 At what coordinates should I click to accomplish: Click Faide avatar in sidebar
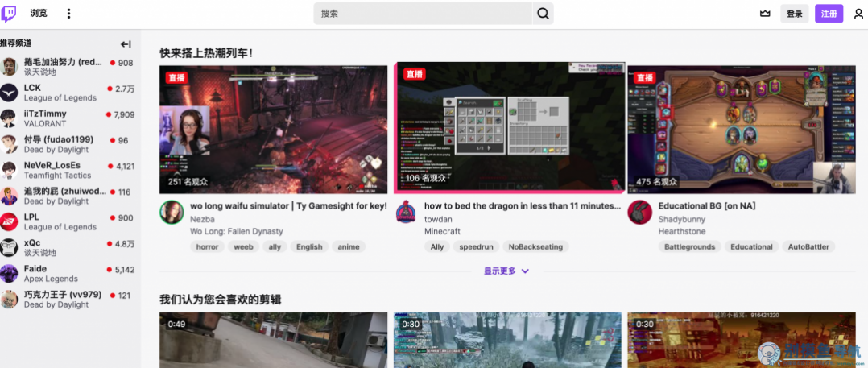click(x=9, y=273)
